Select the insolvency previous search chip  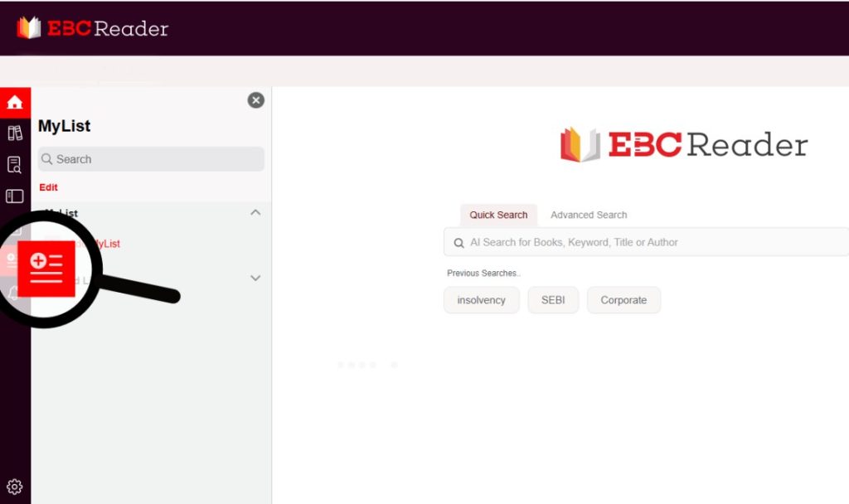tap(481, 300)
